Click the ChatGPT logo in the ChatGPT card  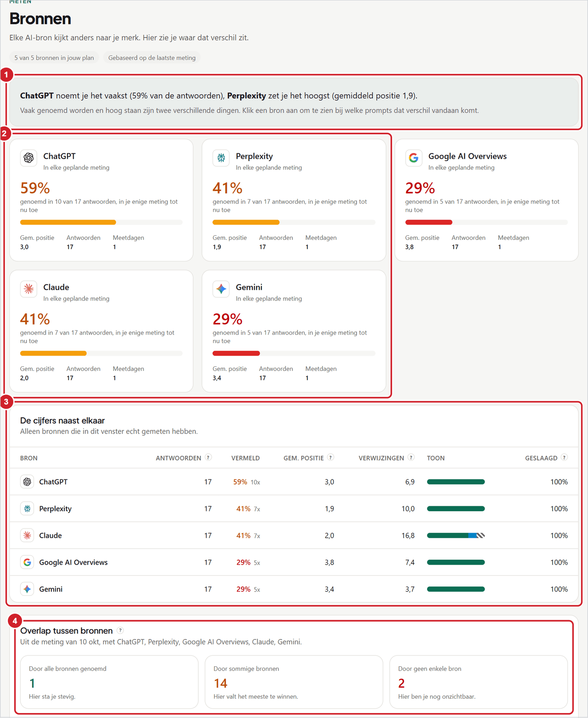29,158
